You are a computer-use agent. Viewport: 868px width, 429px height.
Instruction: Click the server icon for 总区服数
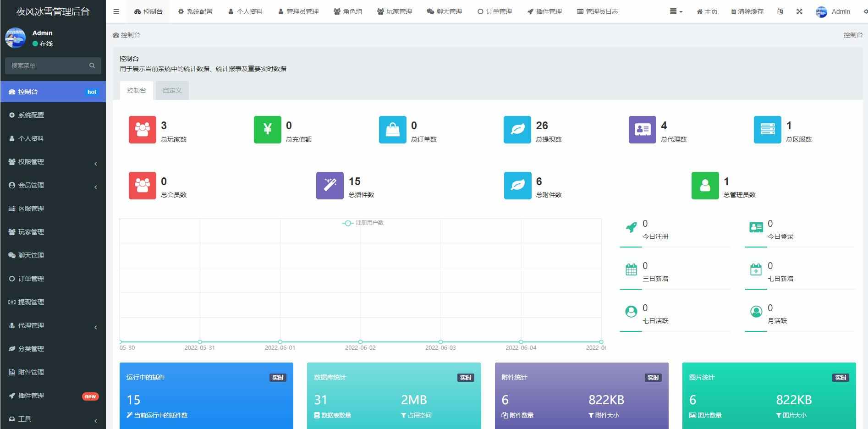coord(768,130)
